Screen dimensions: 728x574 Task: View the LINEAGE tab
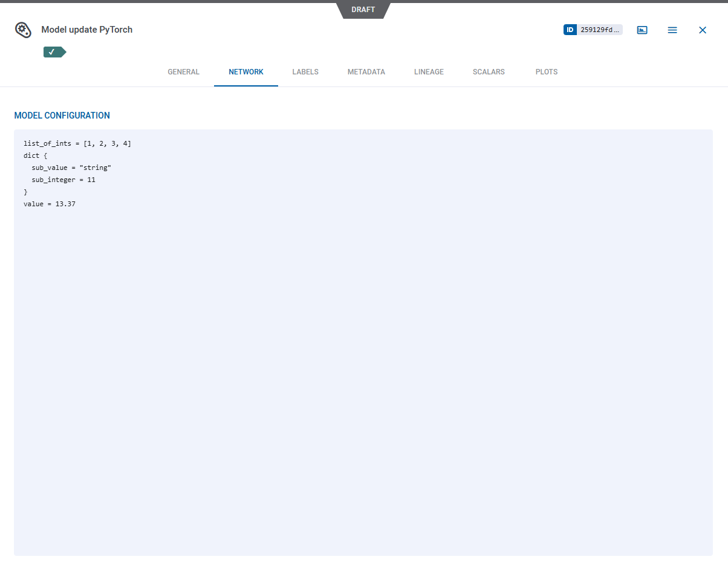coord(429,71)
